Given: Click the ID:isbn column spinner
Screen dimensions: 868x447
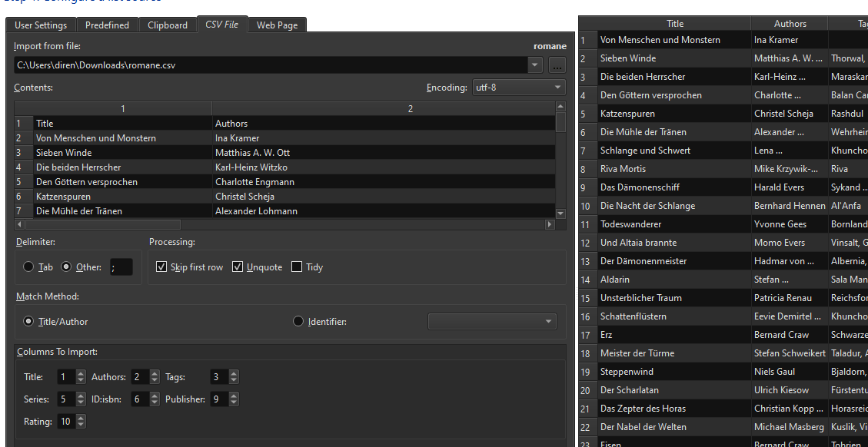Looking at the screenshot, I should pos(145,399).
